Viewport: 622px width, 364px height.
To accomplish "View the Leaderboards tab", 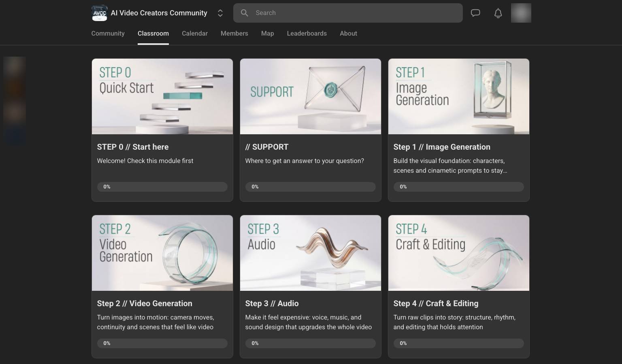I will (x=307, y=34).
